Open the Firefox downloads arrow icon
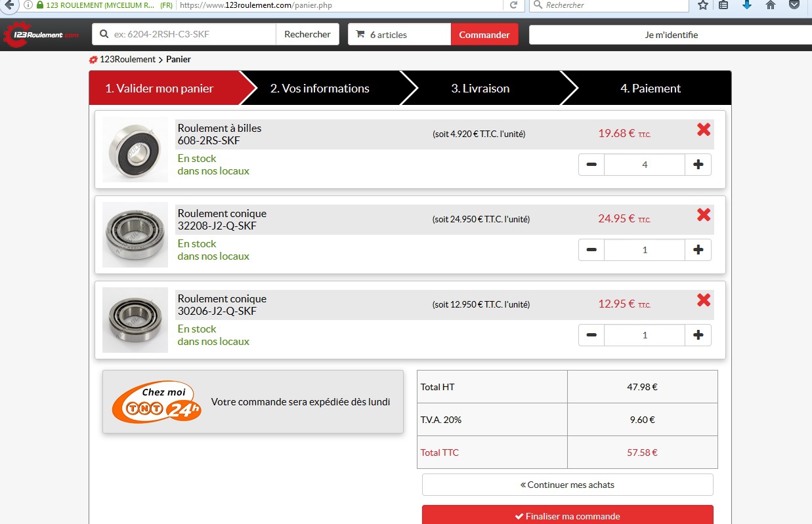812x524 pixels. coord(747,5)
